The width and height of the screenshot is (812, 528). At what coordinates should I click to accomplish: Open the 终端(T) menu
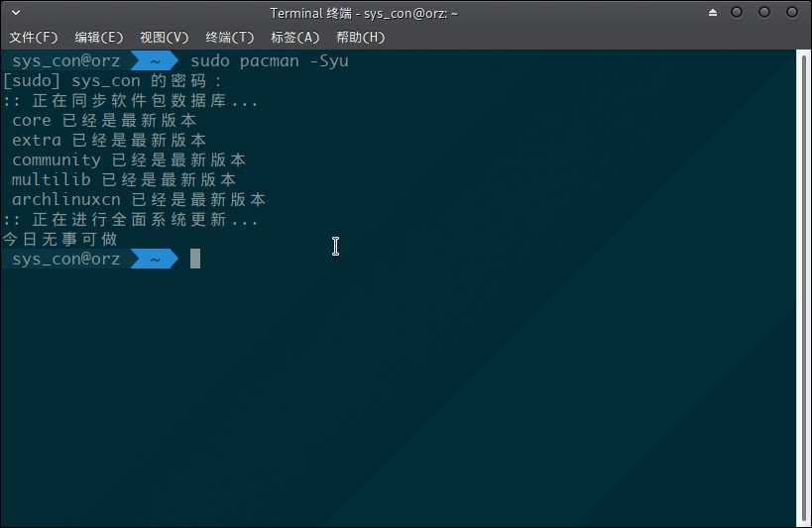(230, 38)
